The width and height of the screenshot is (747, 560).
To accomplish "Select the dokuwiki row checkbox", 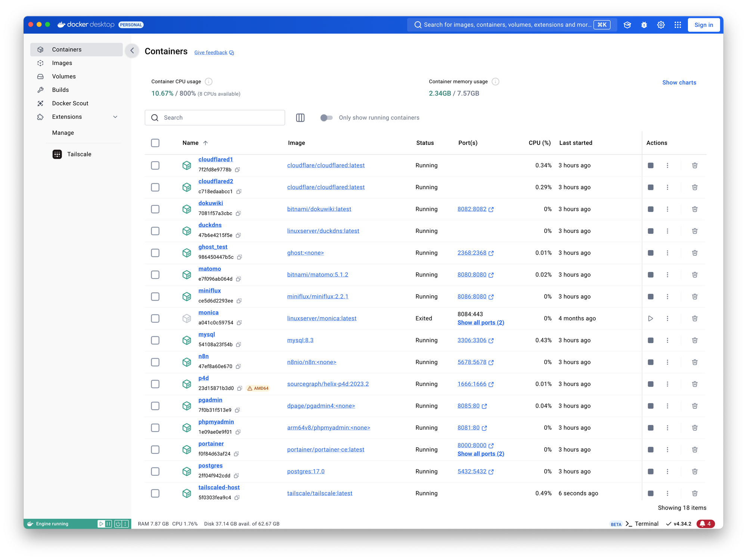I will [x=155, y=209].
